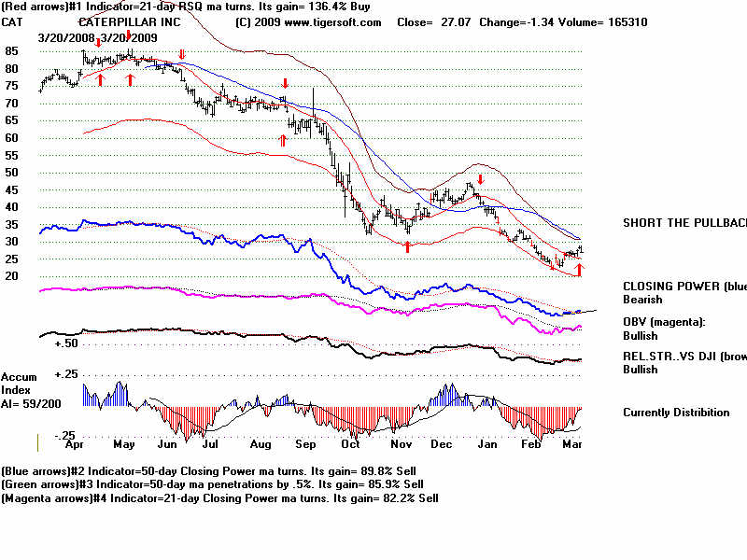Select the red down arrow in late August
The width and height of the screenshot is (747, 560).
pyautogui.click(x=285, y=83)
